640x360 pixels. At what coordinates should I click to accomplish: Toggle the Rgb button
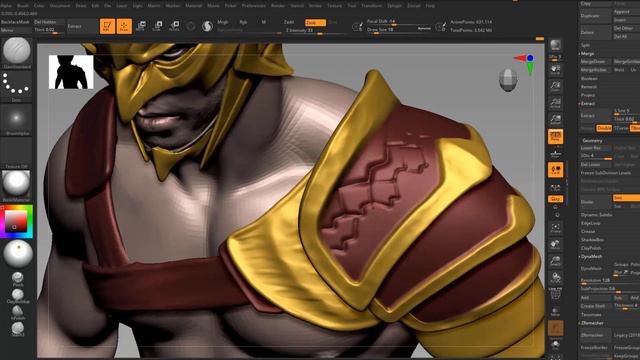point(244,22)
